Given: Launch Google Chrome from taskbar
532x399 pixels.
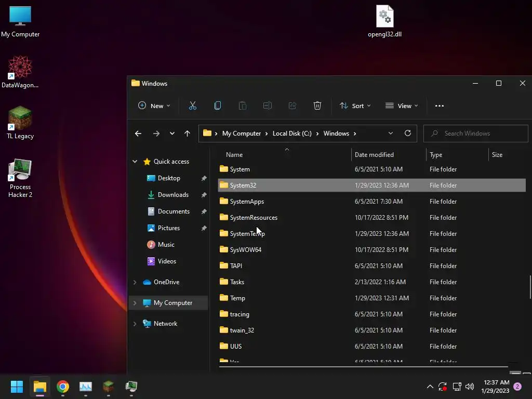Looking at the screenshot, I should (63, 387).
